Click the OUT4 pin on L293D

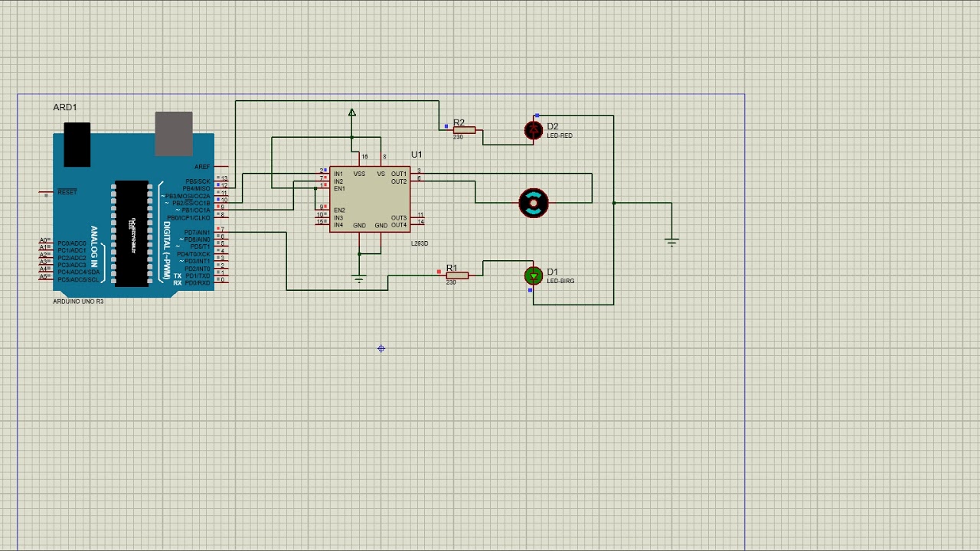click(x=399, y=225)
